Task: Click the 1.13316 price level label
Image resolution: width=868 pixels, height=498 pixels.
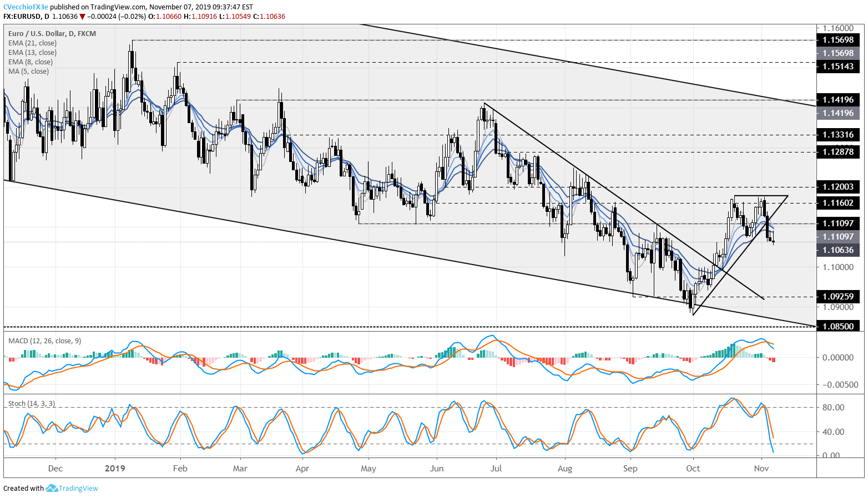Action: [838, 135]
